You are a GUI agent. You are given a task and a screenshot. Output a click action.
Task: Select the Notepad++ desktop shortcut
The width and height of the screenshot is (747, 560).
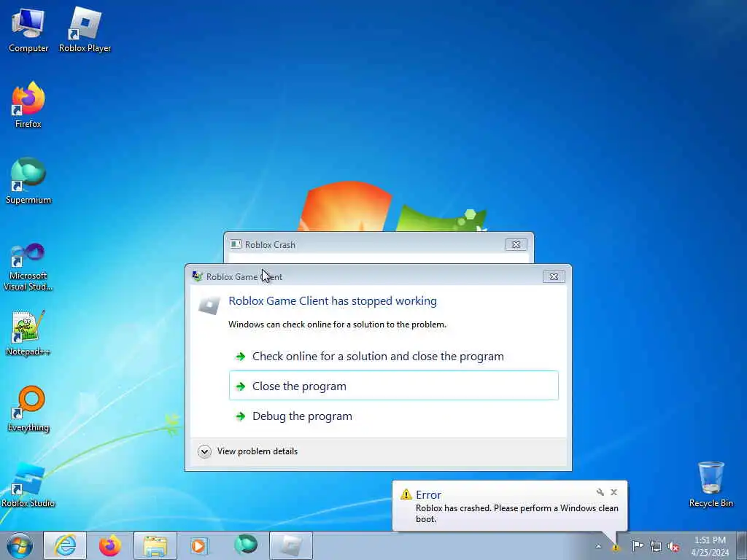point(28,333)
